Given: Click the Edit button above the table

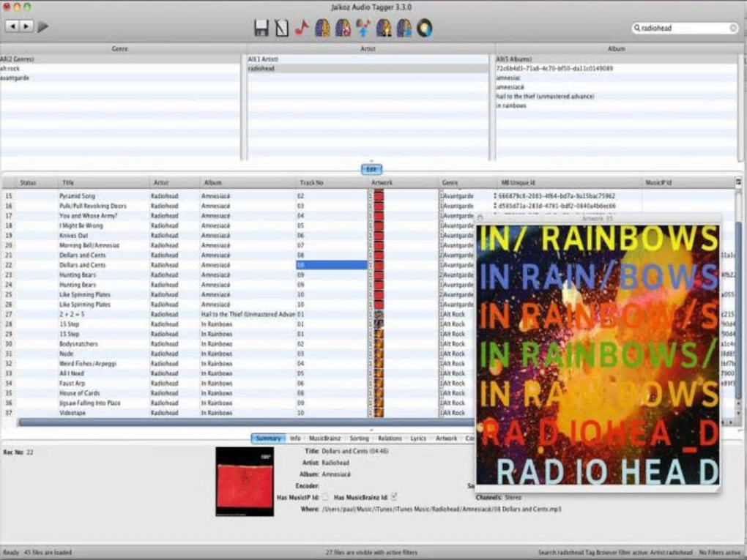Looking at the screenshot, I should click(x=371, y=169).
